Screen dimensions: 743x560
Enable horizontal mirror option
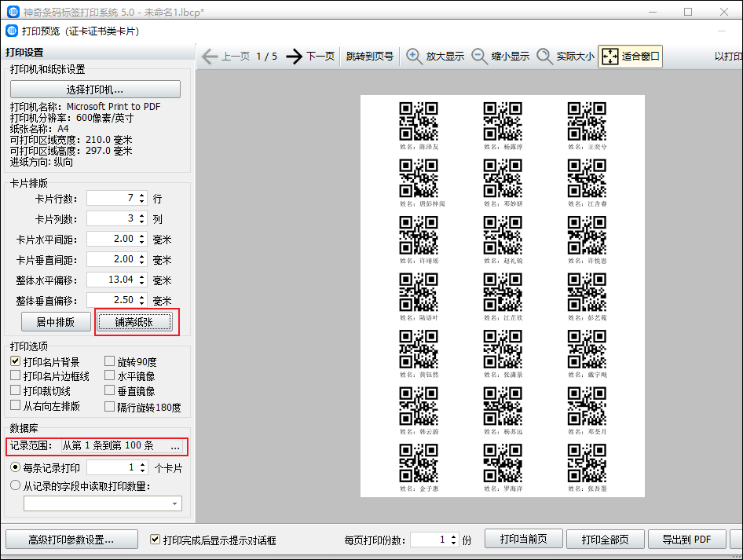109,375
